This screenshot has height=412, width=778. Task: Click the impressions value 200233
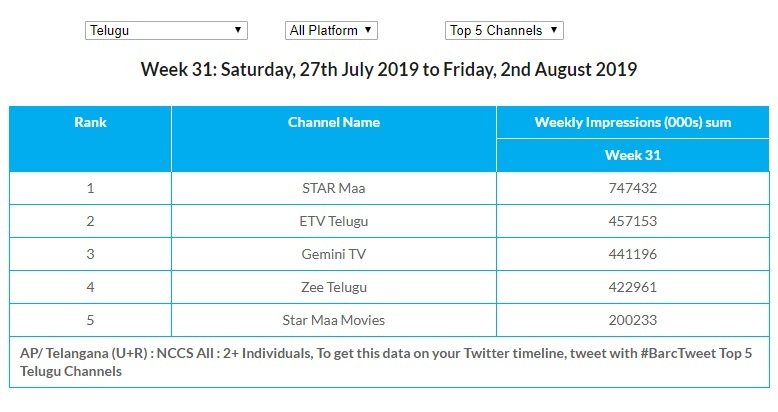[633, 320]
